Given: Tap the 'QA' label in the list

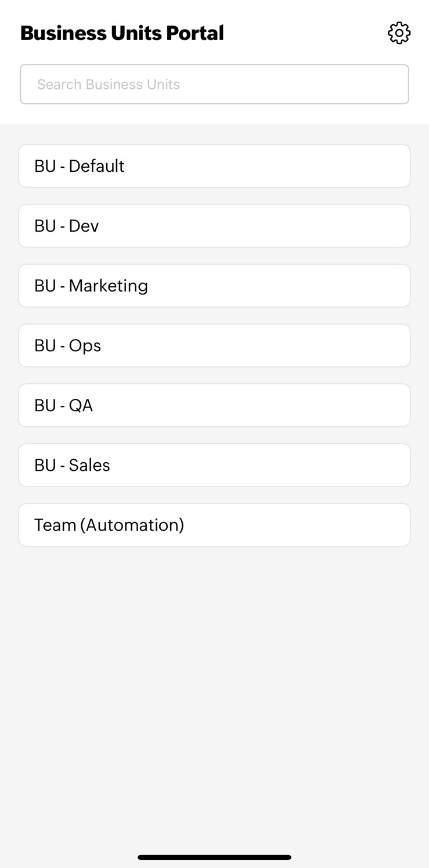Looking at the screenshot, I should coord(81,405).
